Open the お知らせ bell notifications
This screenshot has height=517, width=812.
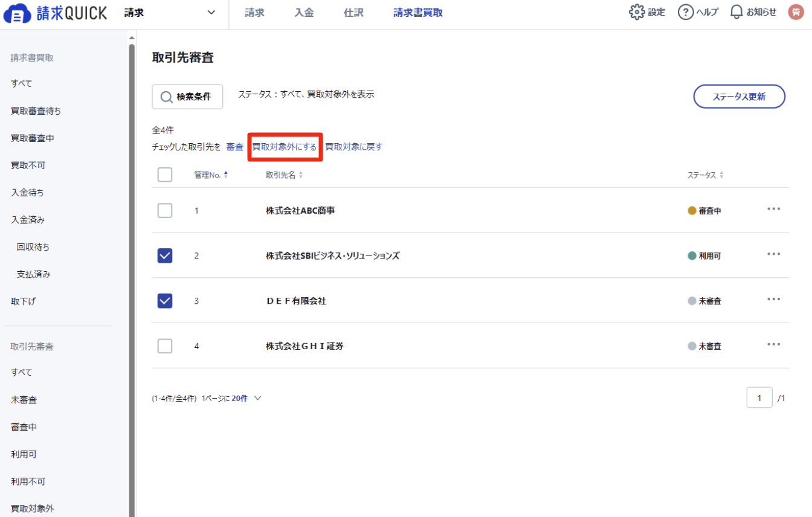tap(736, 12)
